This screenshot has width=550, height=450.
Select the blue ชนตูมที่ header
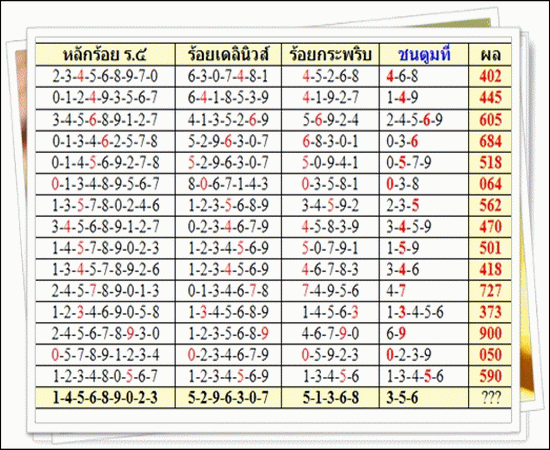click(x=424, y=54)
